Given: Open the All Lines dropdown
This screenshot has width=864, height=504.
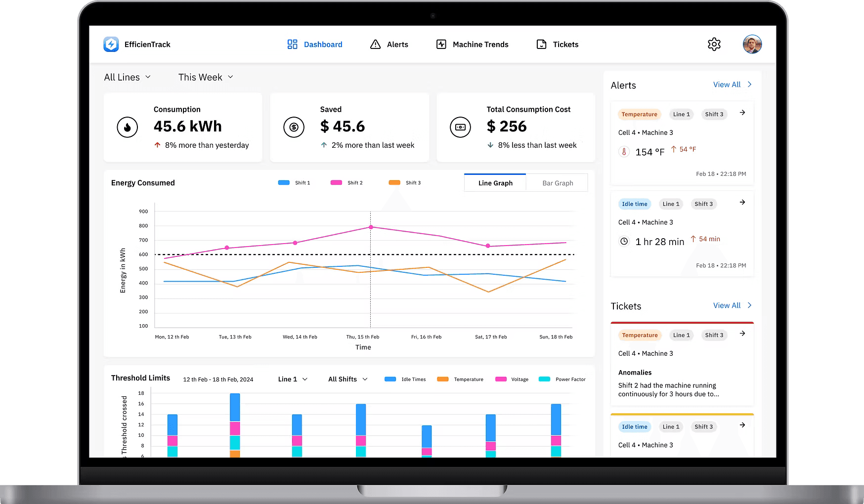Looking at the screenshot, I should 128,77.
